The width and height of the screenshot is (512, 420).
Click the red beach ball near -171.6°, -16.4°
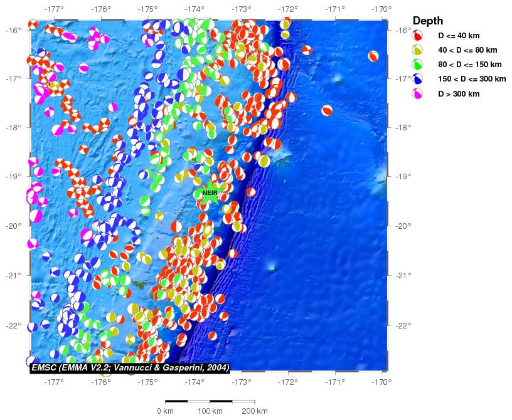tap(306, 50)
